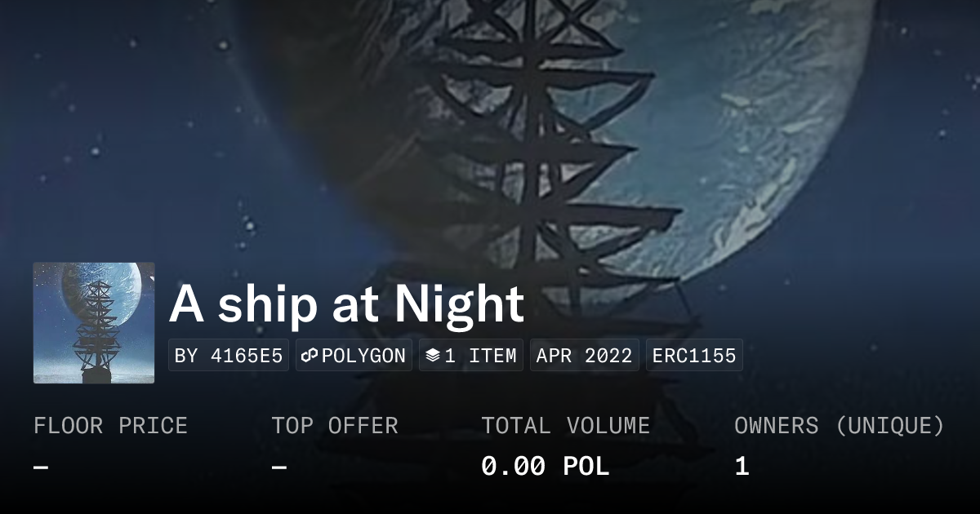This screenshot has height=514, width=980.
Task: Click the unique owners count "1"
Action: [x=742, y=467]
